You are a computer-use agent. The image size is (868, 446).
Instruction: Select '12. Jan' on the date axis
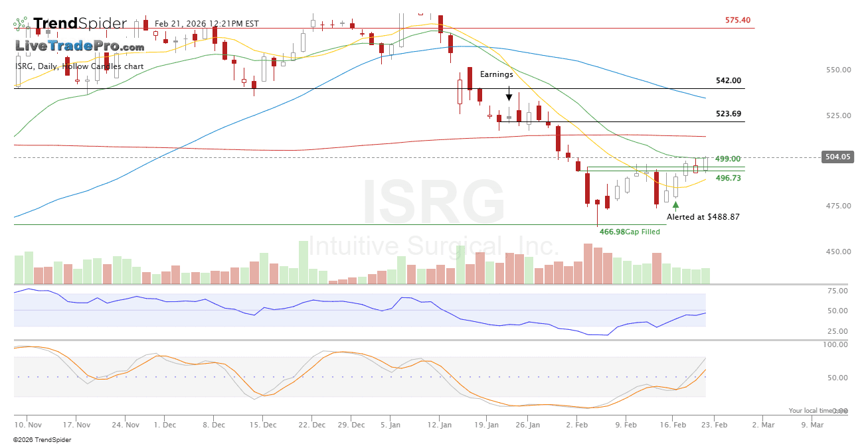(440, 424)
